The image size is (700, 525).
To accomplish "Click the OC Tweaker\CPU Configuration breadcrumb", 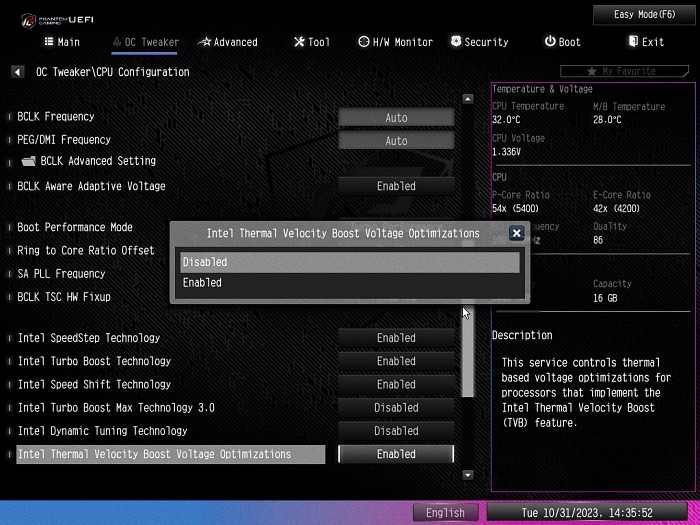I will click(112, 72).
